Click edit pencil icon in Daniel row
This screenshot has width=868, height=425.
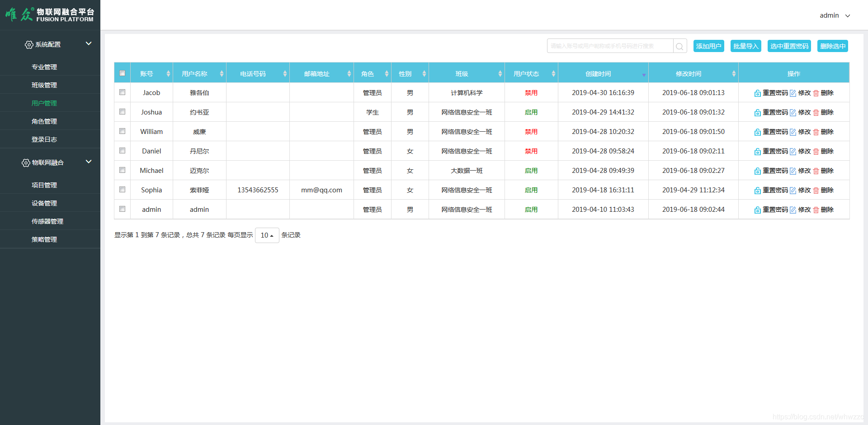click(x=793, y=152)
